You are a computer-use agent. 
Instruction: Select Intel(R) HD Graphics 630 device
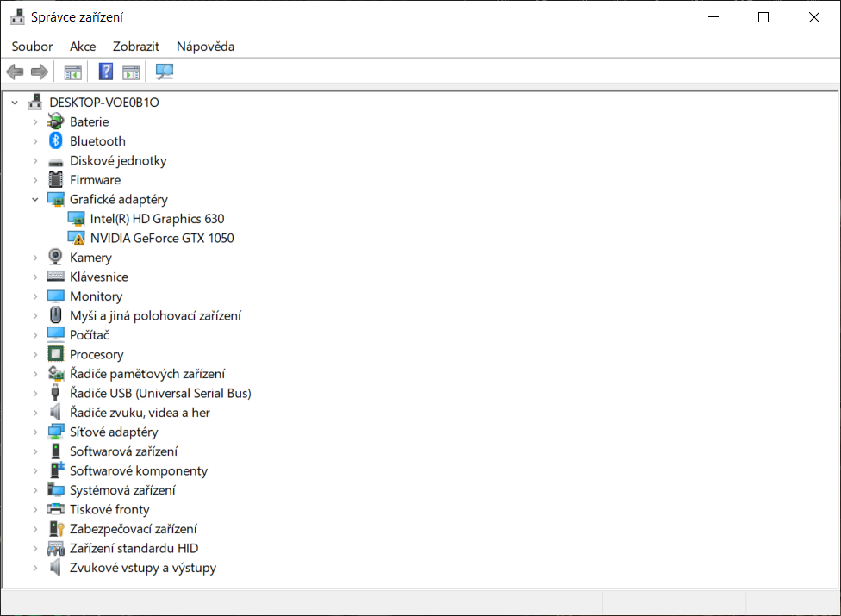(x=157, y=219)
